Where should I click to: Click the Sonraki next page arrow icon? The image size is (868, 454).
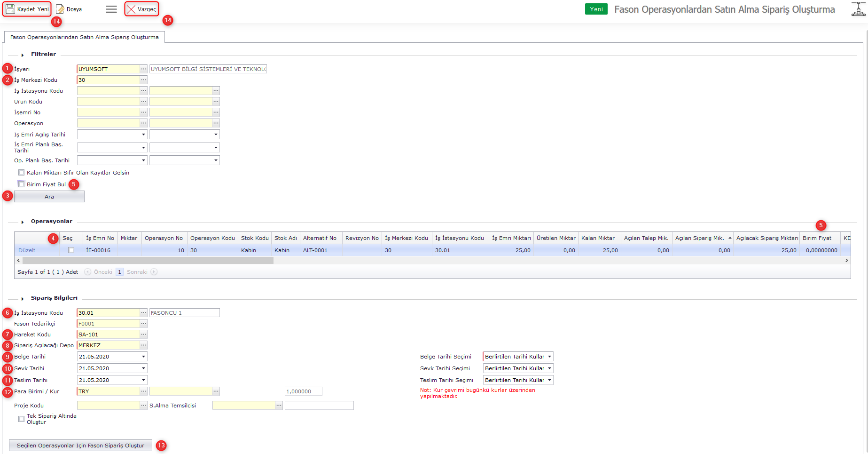(x=154, y=272)
